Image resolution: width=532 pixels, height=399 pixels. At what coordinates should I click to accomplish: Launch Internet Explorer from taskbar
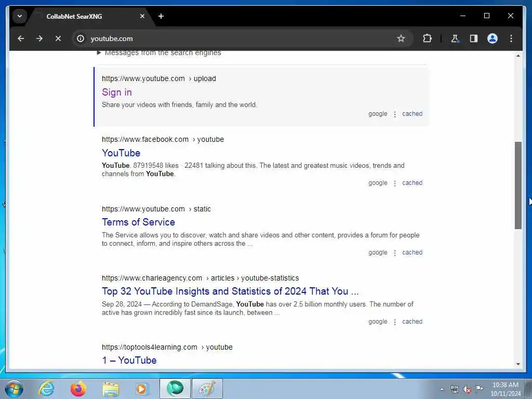tap(46, 389)
